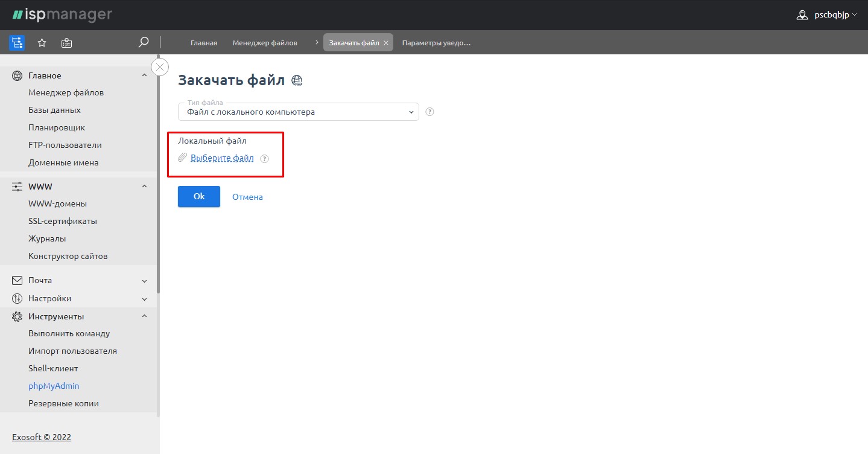This screenshot has height=454, width=868.
Task: Click the help icon beside Выберите файл
Action: pyautogui.click(x=264, y=159)
